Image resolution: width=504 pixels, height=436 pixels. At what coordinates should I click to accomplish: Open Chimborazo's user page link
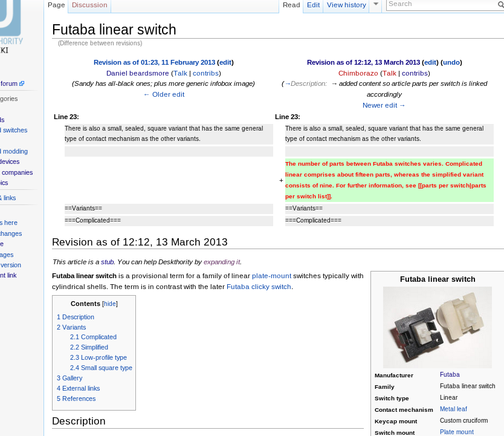pos(358,73)
